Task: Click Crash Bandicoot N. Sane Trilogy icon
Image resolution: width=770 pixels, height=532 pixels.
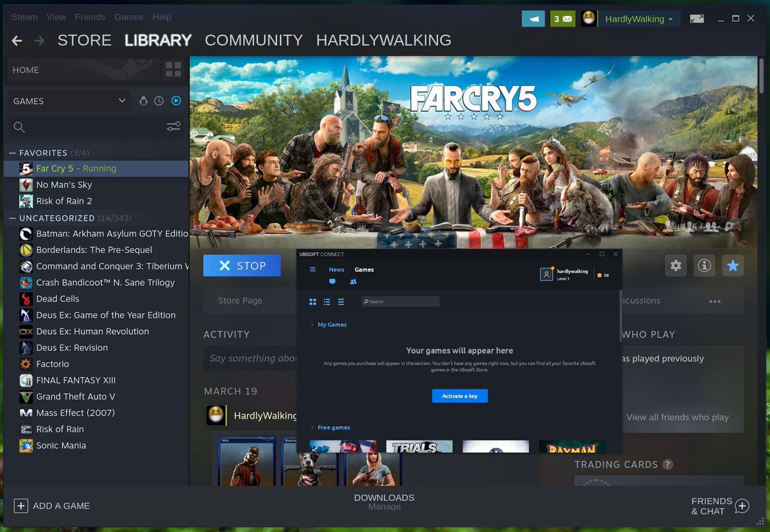Action: tap(26, 282)
